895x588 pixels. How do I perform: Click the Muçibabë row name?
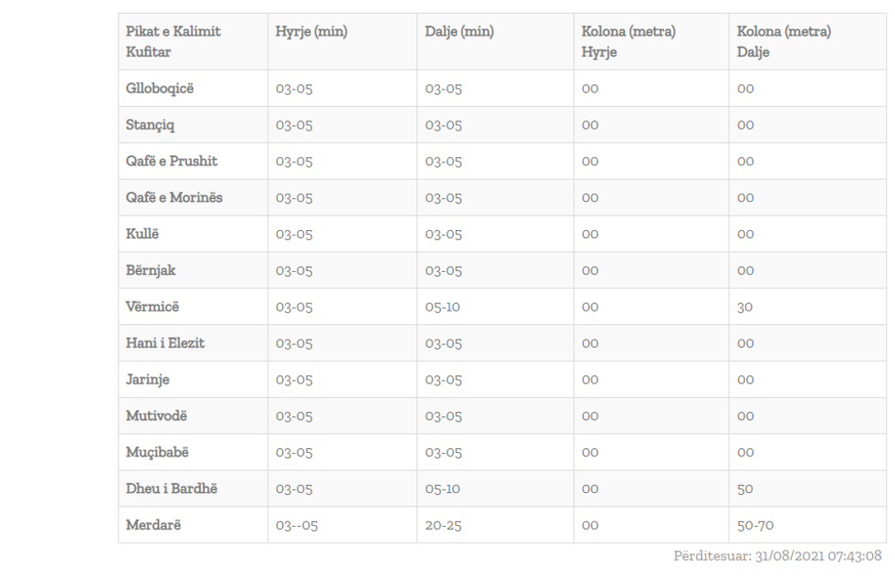[x=158, y=453]
